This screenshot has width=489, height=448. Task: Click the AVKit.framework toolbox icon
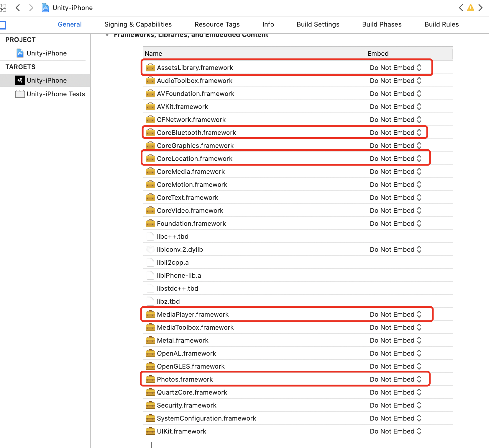click(x=150, y=106)
